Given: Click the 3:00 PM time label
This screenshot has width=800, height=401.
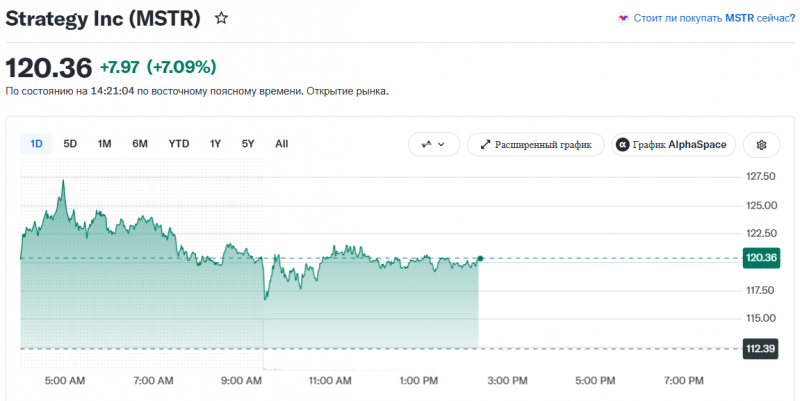Looking at the screenshot, I should pos(507,381).
